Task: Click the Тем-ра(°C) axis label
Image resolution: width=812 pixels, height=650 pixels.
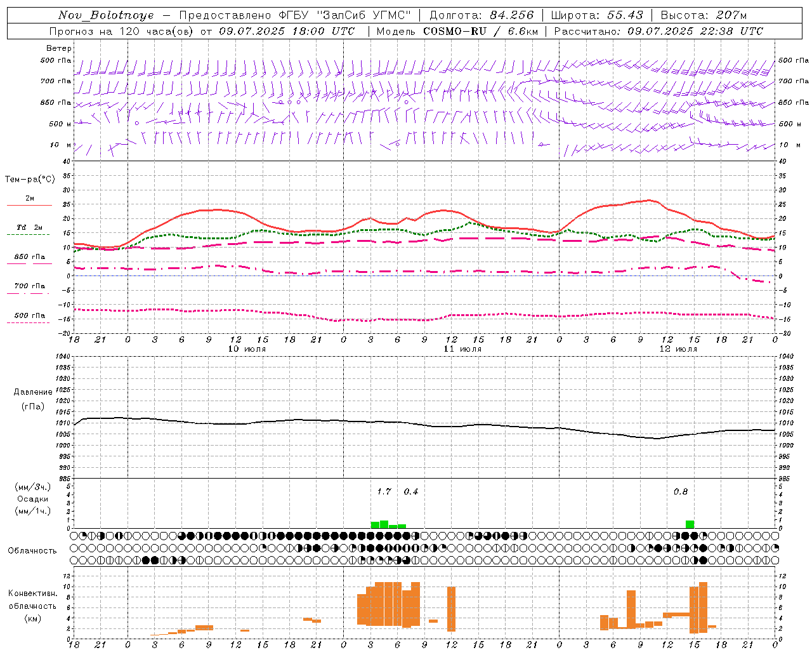Action: point(30,180)
